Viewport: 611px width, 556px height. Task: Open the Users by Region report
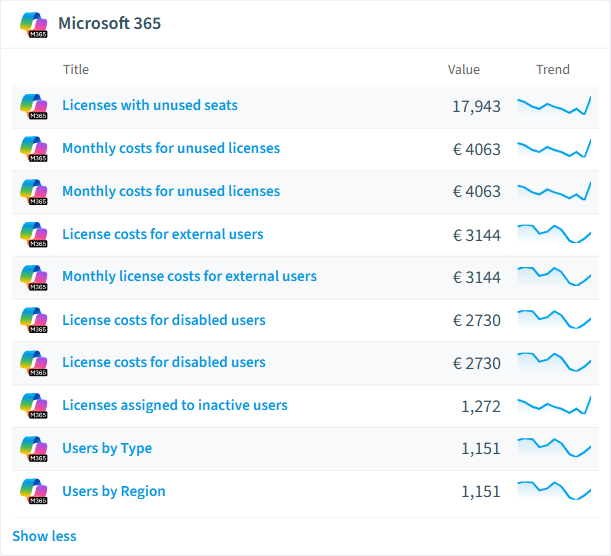(114, 491)
